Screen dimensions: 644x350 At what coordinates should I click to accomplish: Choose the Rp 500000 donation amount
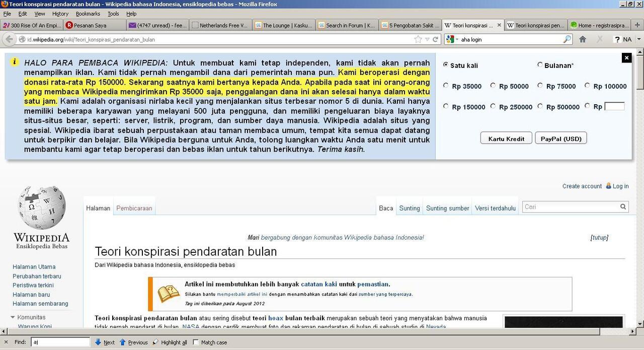point(540,106)
